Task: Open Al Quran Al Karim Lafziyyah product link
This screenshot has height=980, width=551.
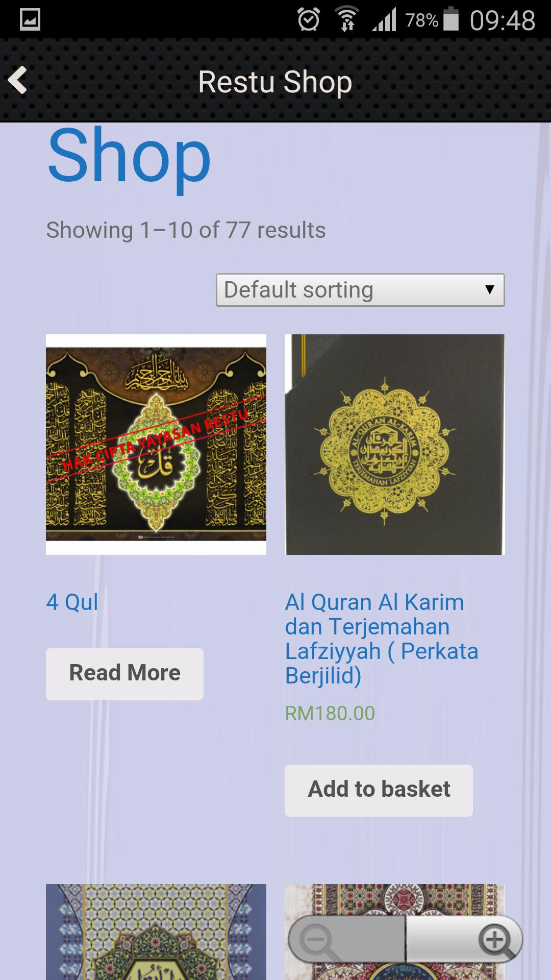Action: pos(382,639)
